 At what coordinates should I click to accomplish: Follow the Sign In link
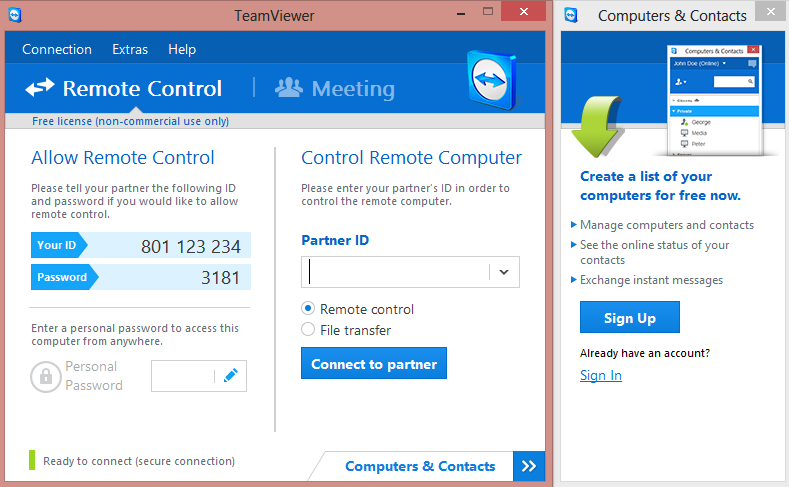[601, 375]
